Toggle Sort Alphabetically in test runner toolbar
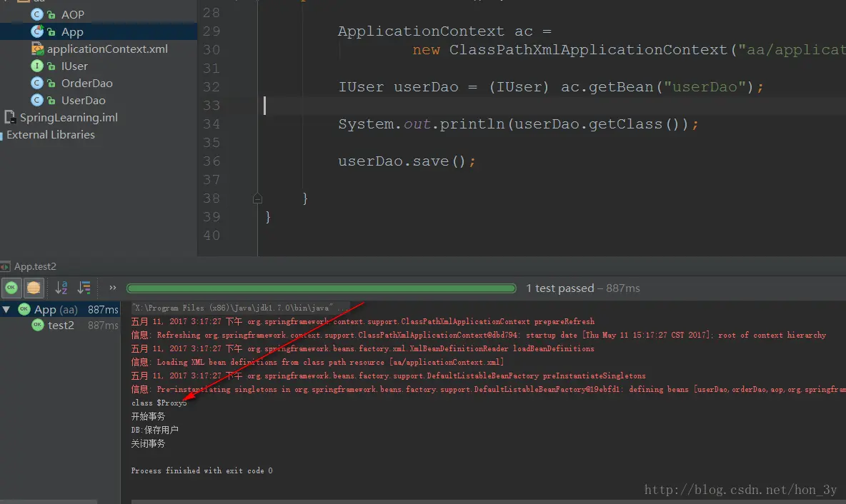This screenshot has width=846, height=504. coord(61,288)
